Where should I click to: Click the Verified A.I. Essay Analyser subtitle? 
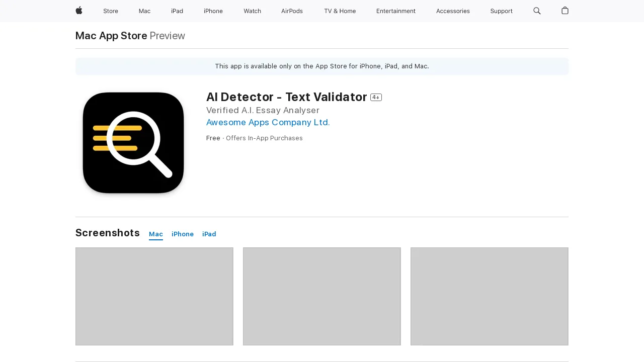[x=263, y=110]
